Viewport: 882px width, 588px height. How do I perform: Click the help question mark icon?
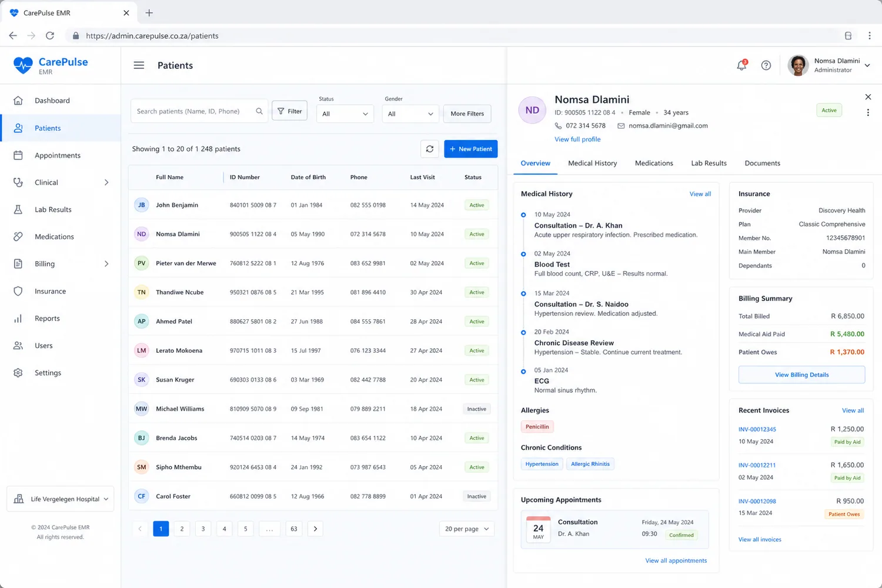click(766, 65)
